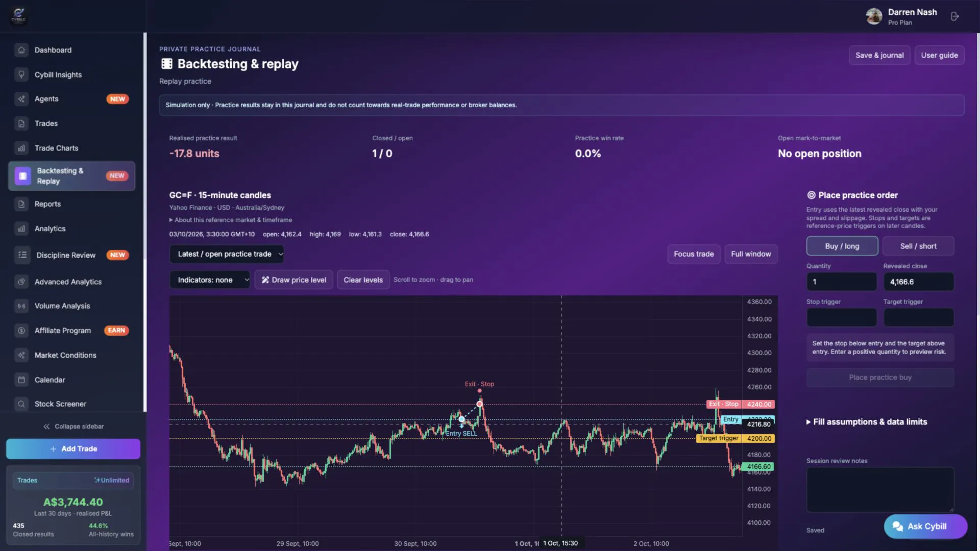Open Dashboard home icon in sidebar

21,50
